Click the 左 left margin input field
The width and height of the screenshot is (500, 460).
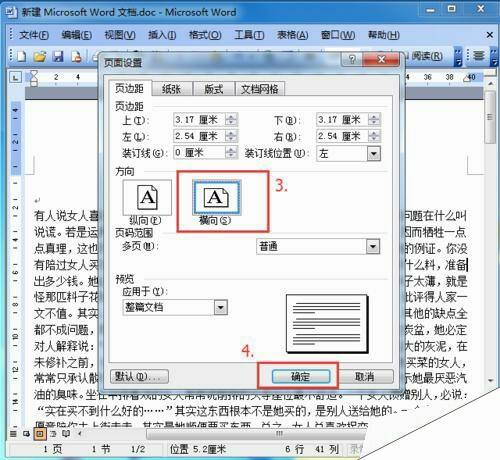pyautogui.click(x=199, y=136)
